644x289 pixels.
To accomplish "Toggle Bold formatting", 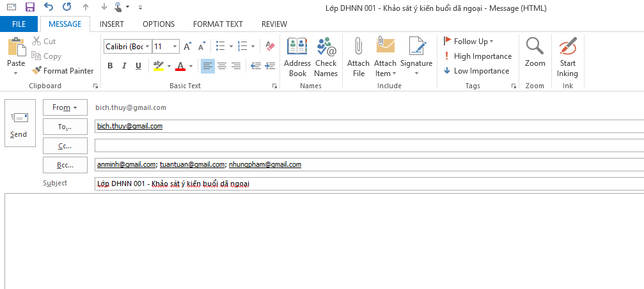I will pos(110,66).
